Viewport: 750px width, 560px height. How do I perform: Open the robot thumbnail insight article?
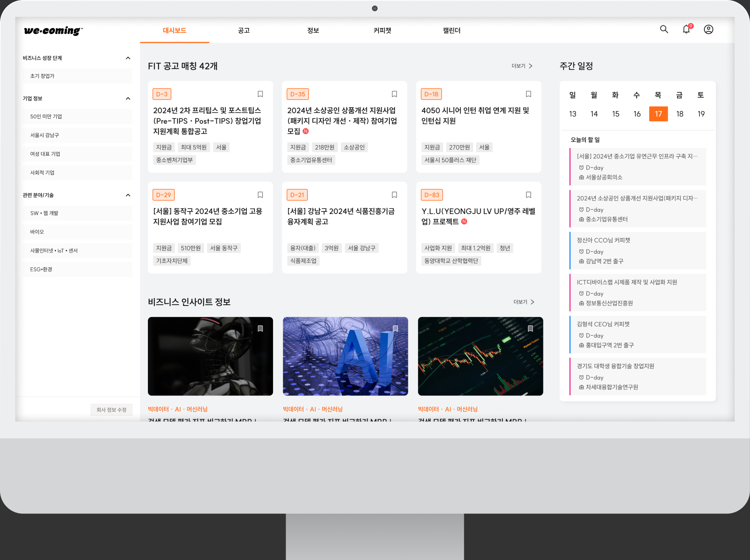point(210,356)
